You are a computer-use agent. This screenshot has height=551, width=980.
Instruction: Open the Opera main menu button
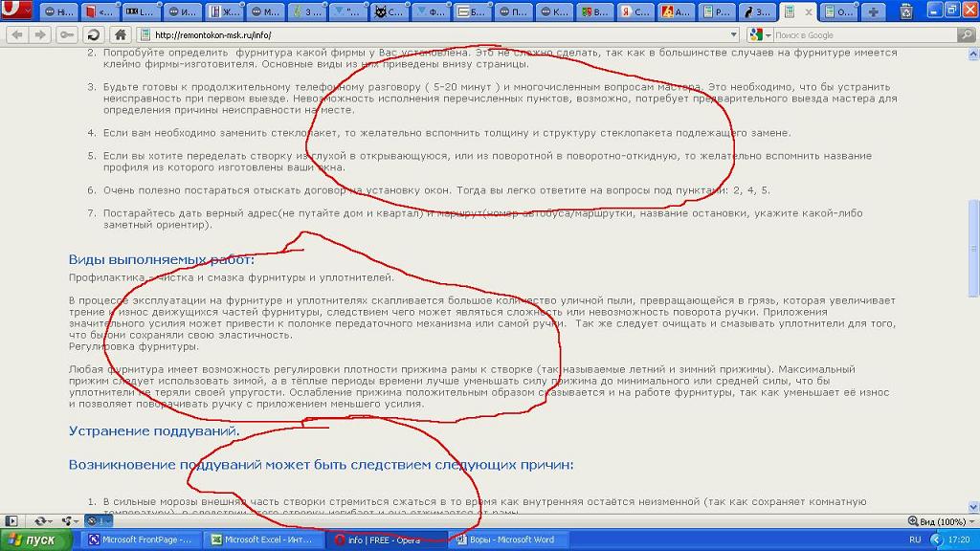(16, 10)
